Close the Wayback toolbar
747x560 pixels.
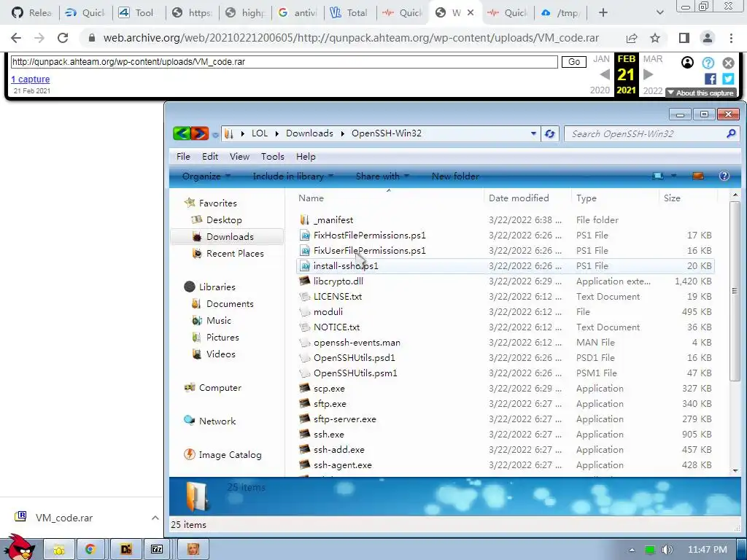pyautogui.click(x=729, y=63)
